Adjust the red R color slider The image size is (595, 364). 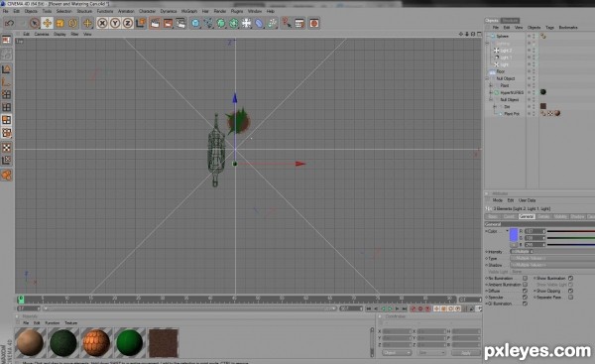(571, 231)
